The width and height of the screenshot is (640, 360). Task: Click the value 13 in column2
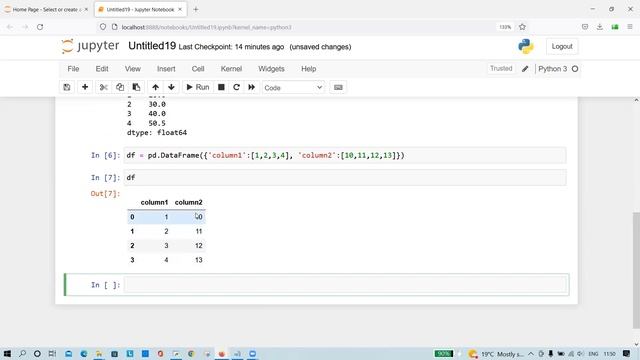point(198,260)
